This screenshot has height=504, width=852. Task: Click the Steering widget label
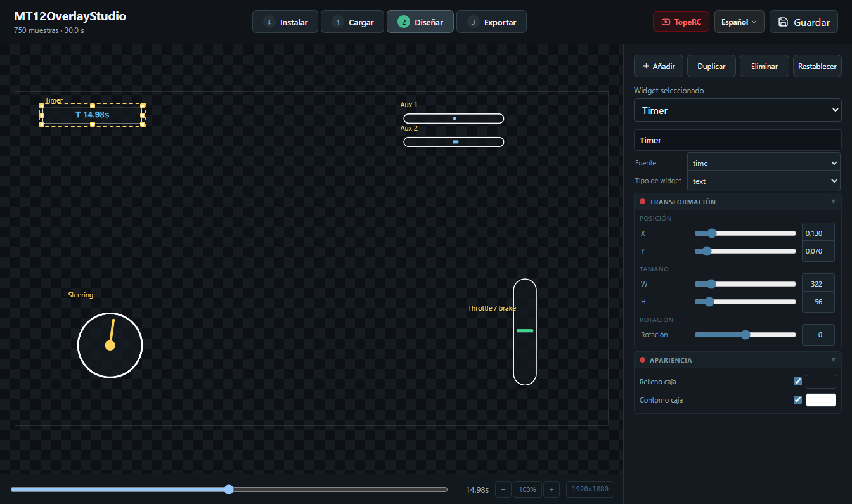[81, 295]
